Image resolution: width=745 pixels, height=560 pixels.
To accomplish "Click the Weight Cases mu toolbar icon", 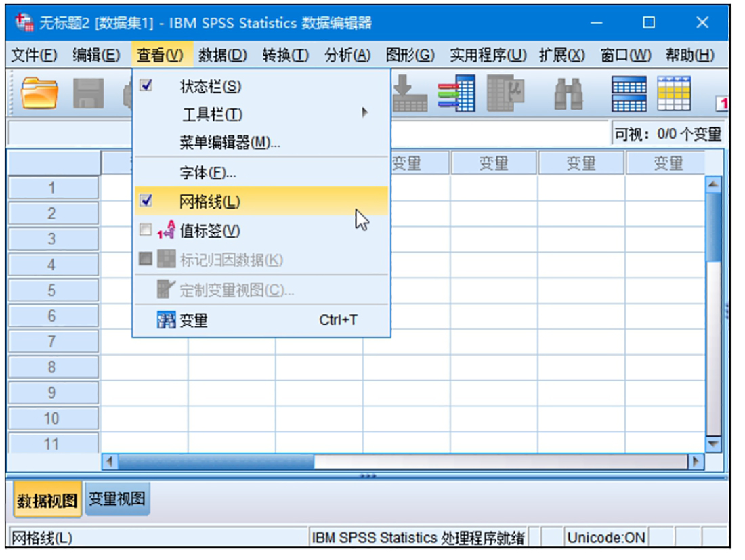I will pos(506,93).
